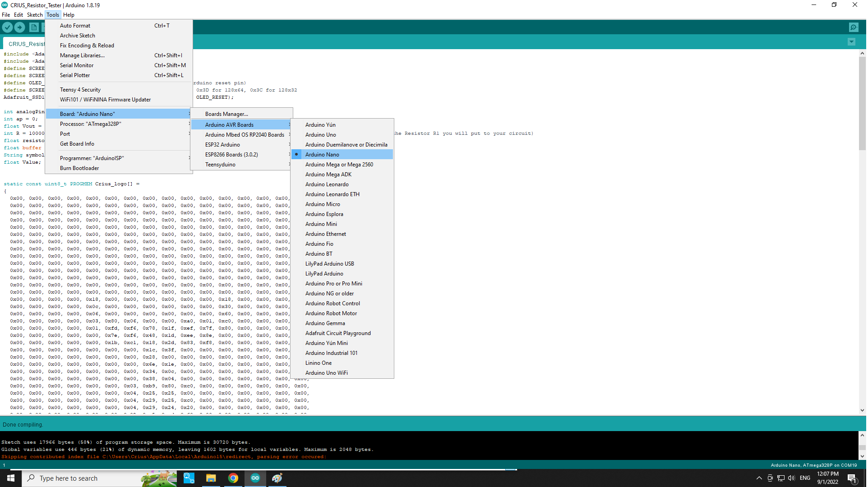Select Arduino Mega or Mega 2560
Screen dimensions: 868x487
(339, 164)
